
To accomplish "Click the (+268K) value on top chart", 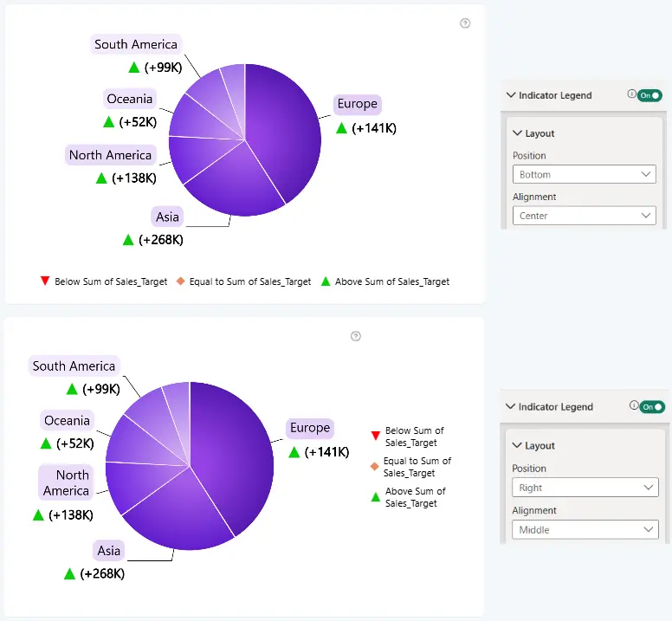I will point(161,240).
